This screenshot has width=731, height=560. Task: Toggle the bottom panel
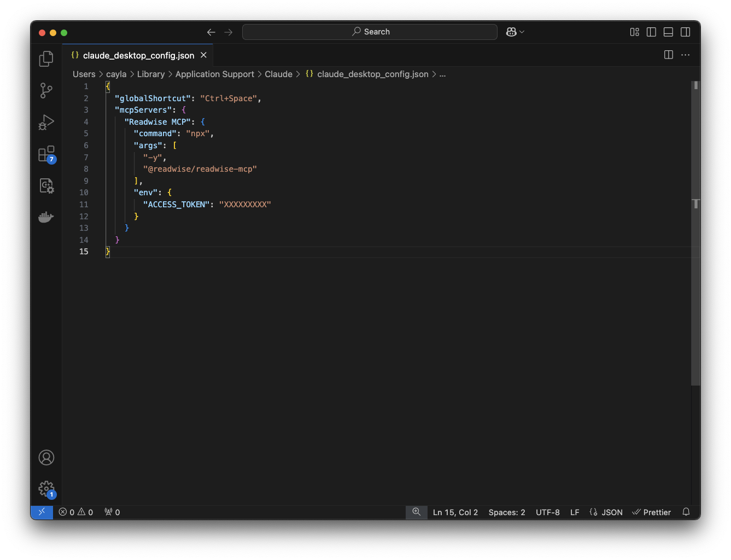[668, 32]
